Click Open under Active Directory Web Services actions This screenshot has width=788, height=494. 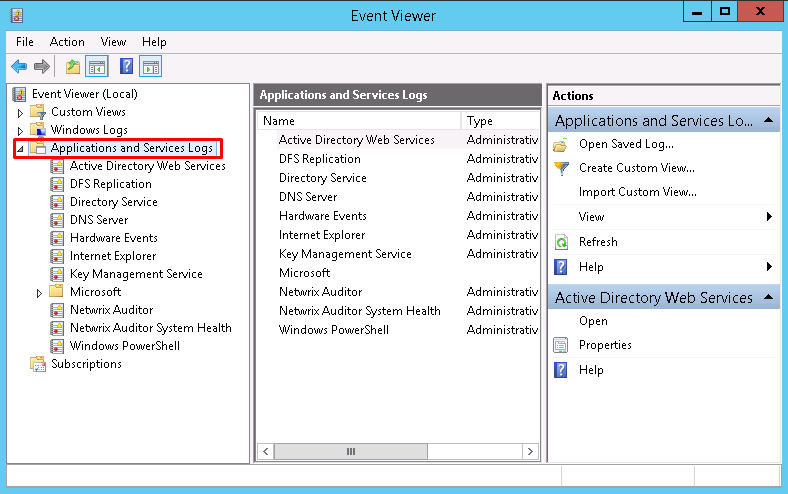(x=593, y=321)
